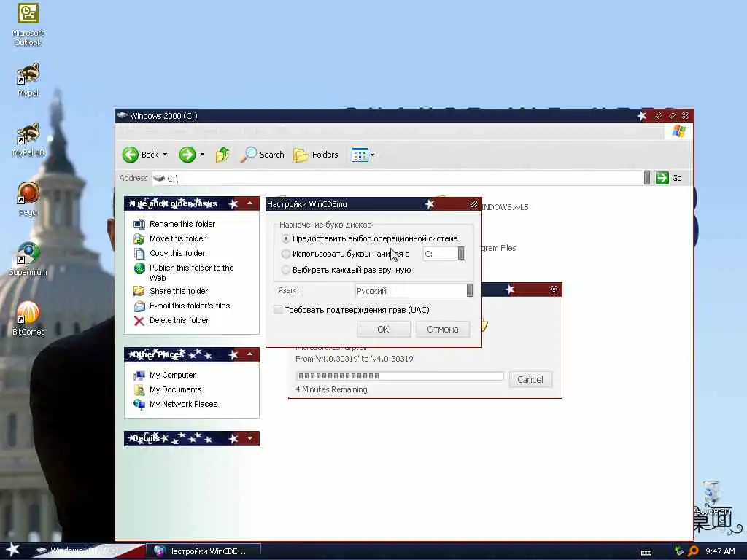Click 'Publish this folder to the Web' link text
Image resolution: width=747 pixels, height=560 pixels.
(x=192, y=273)
